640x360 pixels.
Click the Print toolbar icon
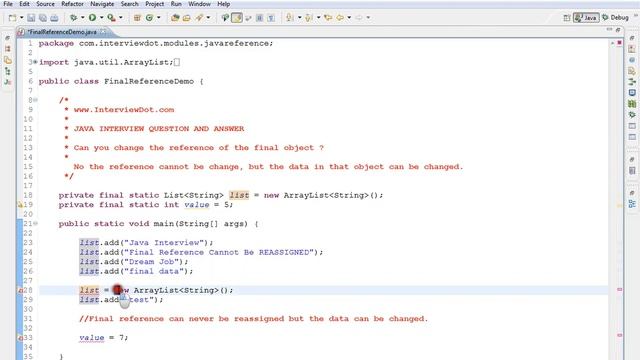(x=54, y=18)
